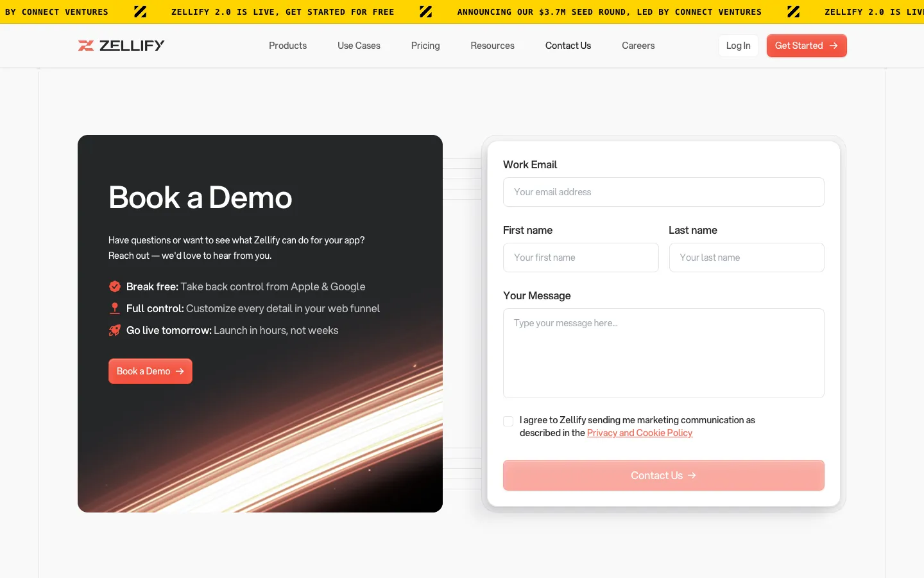
Task: Click the Book a Demo button
Action: tap(150, 371)
